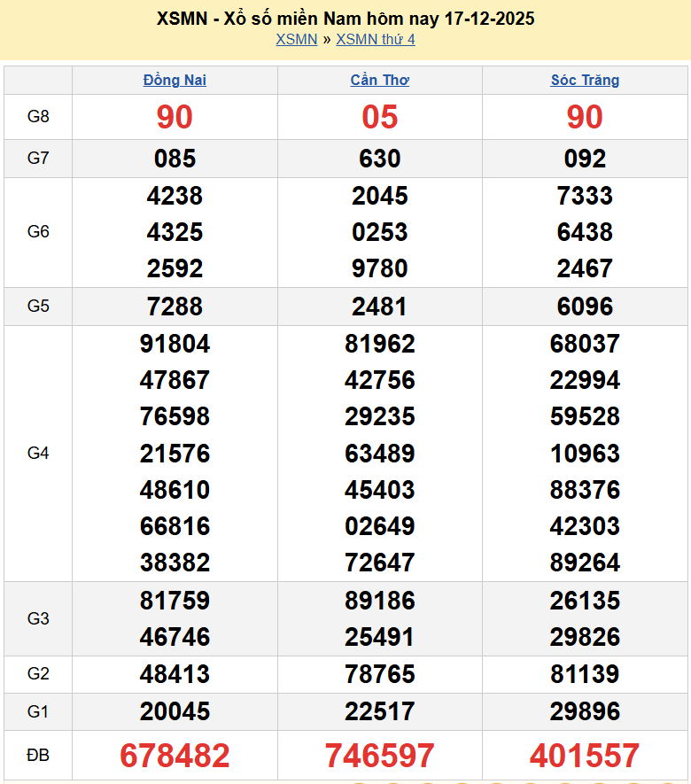Open the XSMN thứ 4 link

[375, 39]
